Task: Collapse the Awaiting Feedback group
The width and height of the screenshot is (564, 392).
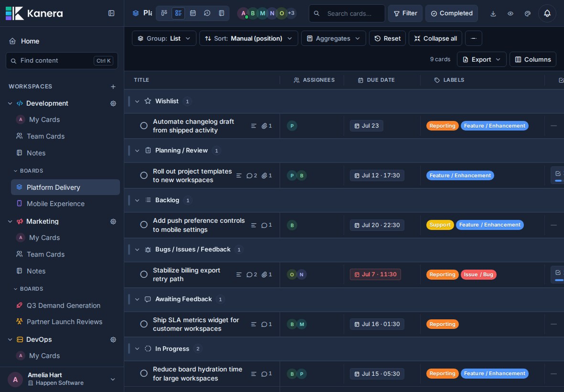Action: click(x=137, y=299)
